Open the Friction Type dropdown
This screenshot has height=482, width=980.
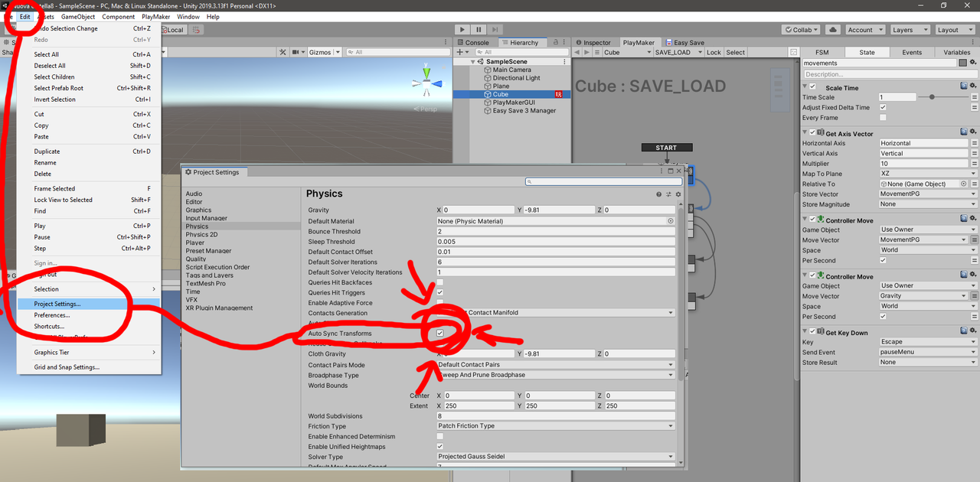[x=556, y=426]
